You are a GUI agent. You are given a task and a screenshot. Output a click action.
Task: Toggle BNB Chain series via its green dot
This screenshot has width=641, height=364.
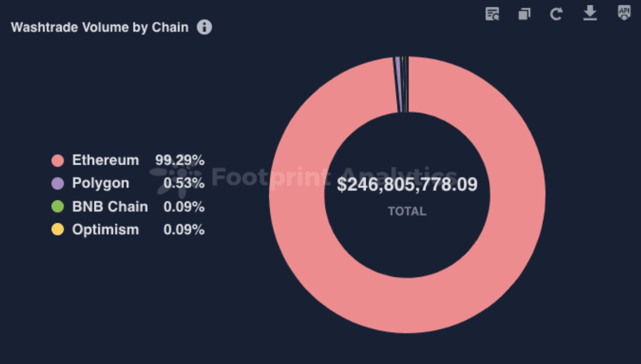click(58, 207)
